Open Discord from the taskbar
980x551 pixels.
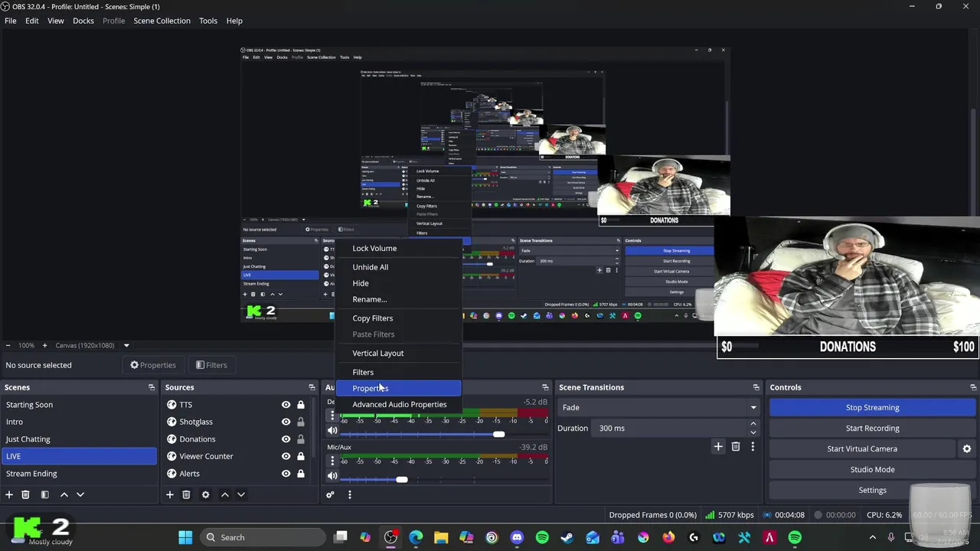coord(517,537)
